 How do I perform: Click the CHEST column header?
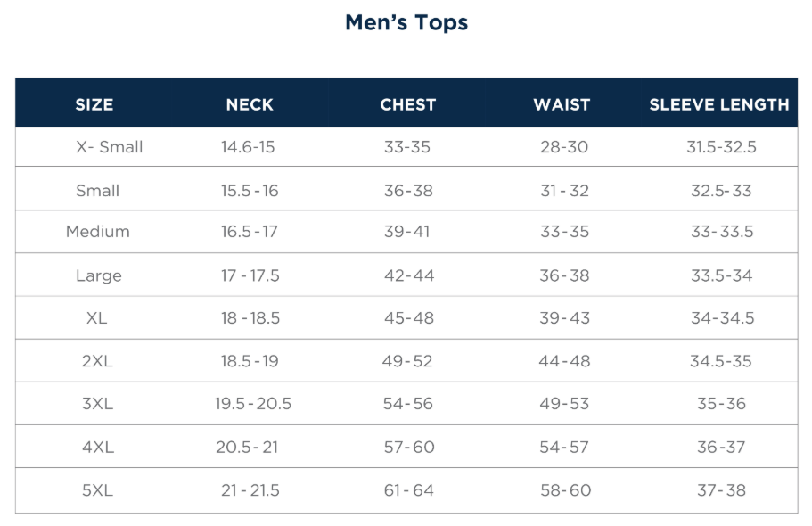coord(407,104)
